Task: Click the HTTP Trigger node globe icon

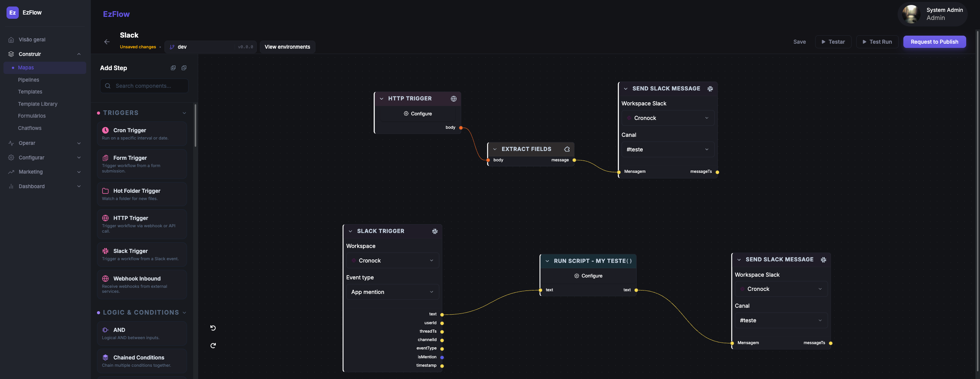Action: pyautogui.click(x=454, y=98)
